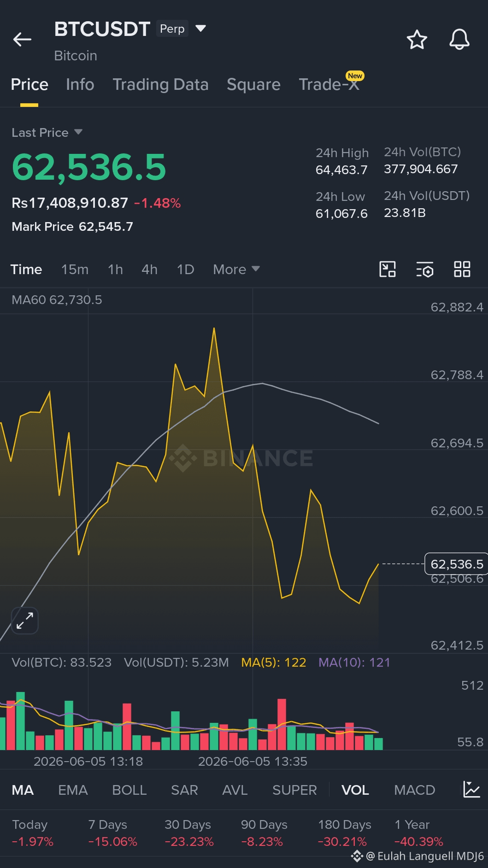
Task: Open indicator list via line chart icon
Action: [472, 789]
